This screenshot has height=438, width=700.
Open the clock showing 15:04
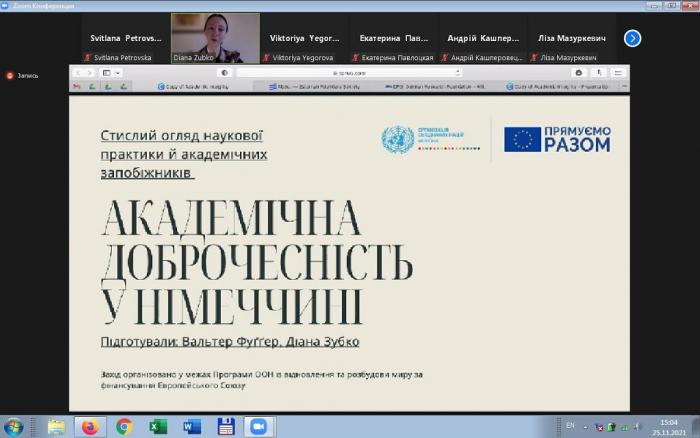tap(667, 427)
